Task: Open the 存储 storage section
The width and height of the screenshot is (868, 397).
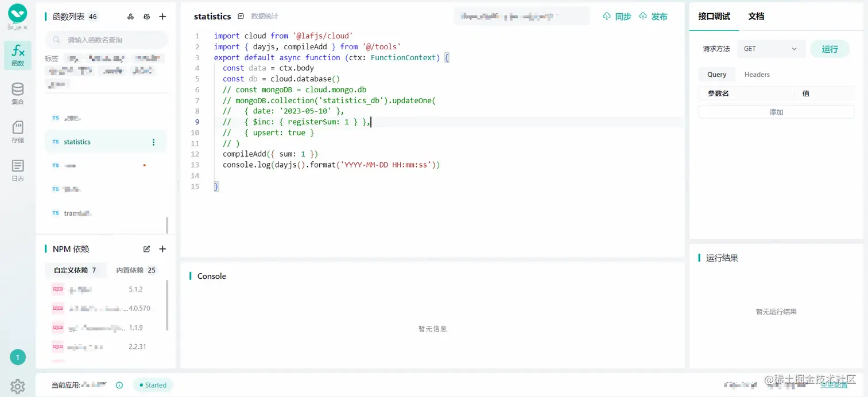Action: pyautogui.click(x=18, y=132)
